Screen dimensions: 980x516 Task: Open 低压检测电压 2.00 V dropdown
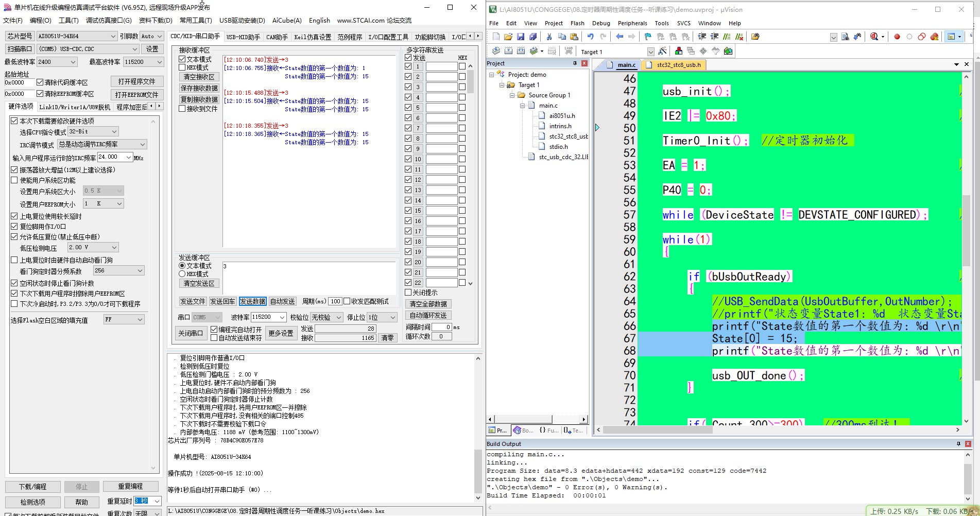point(93,247)
